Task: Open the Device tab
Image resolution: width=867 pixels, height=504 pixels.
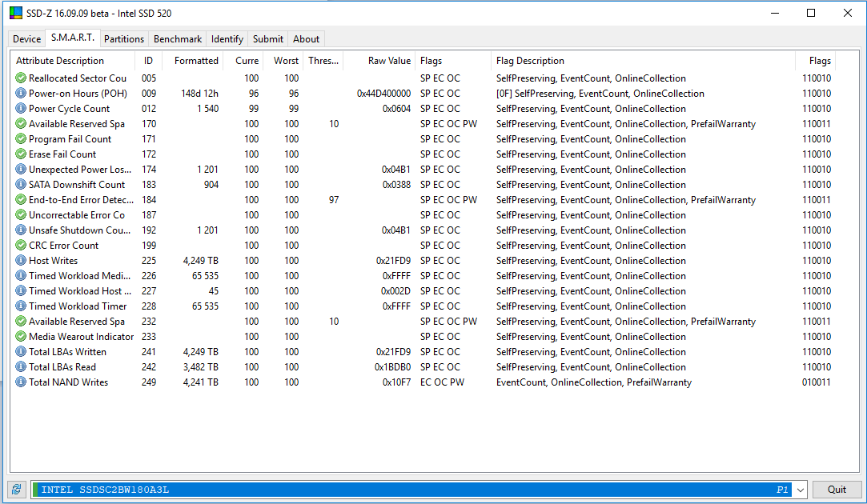Action: (27, 39)
